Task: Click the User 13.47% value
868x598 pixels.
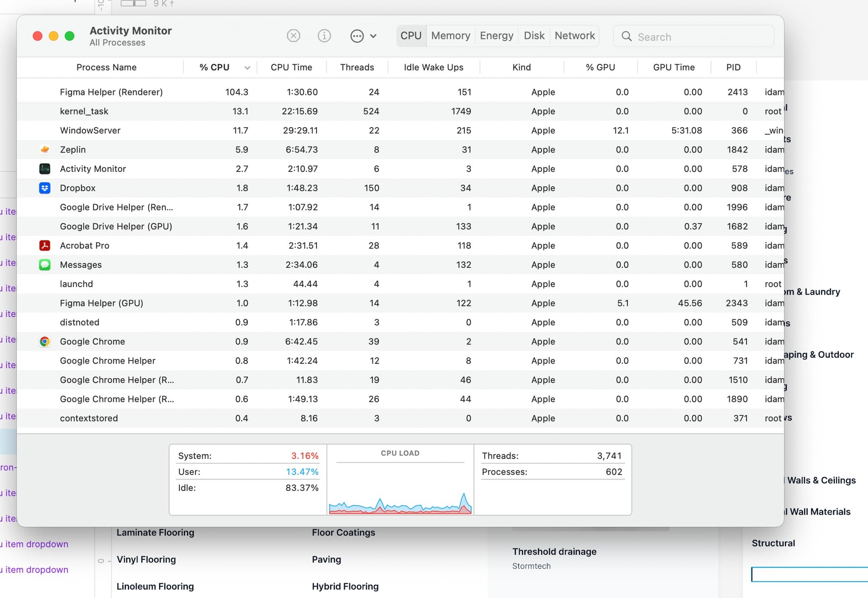Action: (x=302, y=472)
